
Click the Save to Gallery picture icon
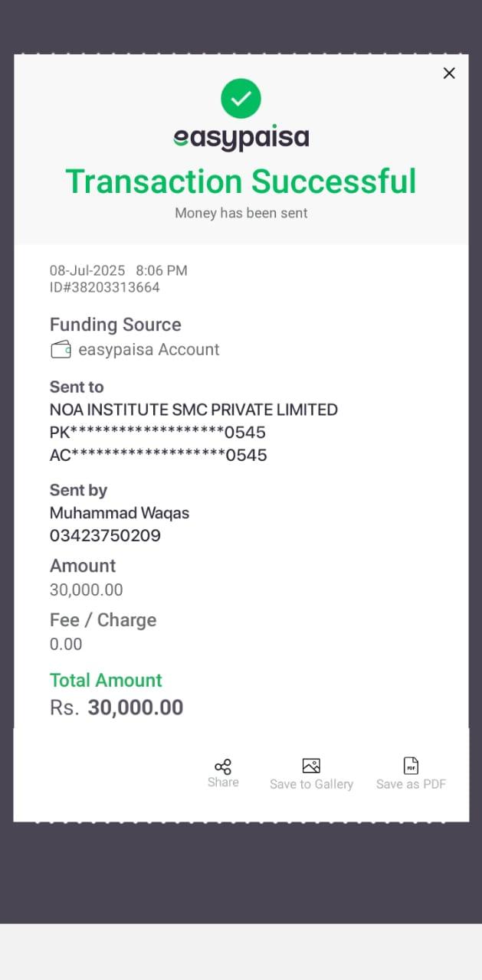pyautogui.click(x=311, y=766)
